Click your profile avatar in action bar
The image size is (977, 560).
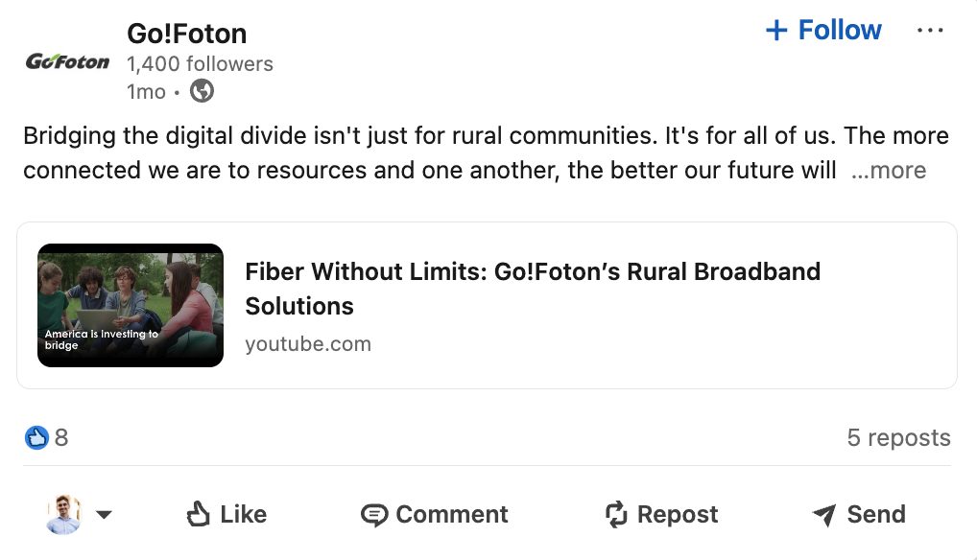[63, 515]
